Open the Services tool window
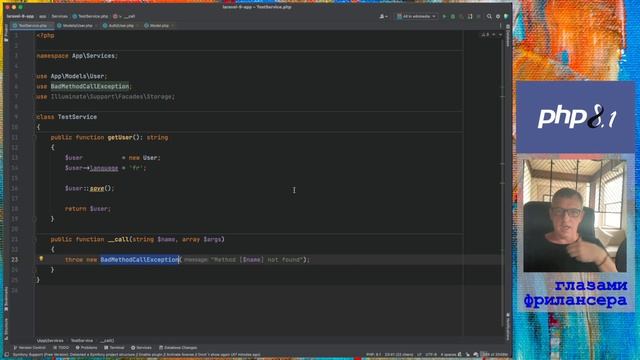Screen dimensions: 640x360 (x=141, y=348)
